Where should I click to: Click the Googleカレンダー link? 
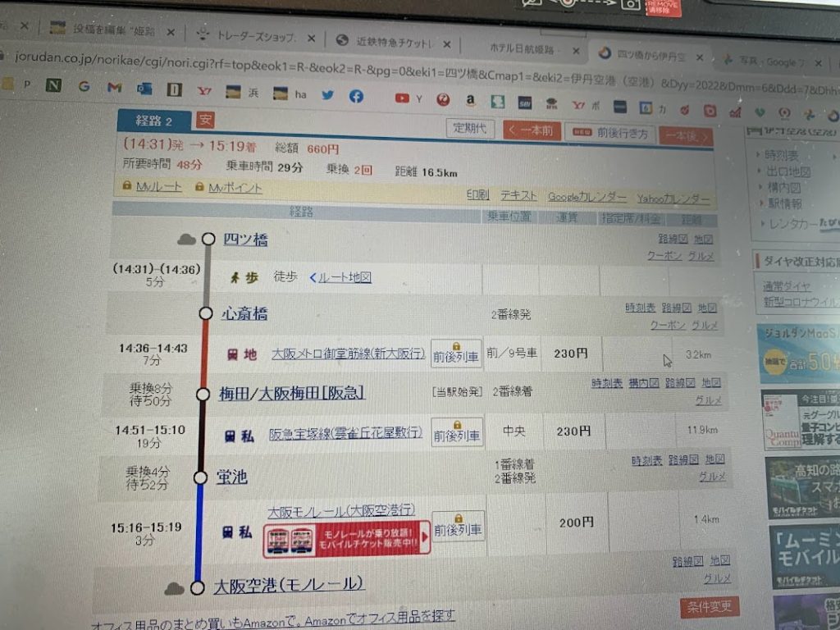(587, 197)
